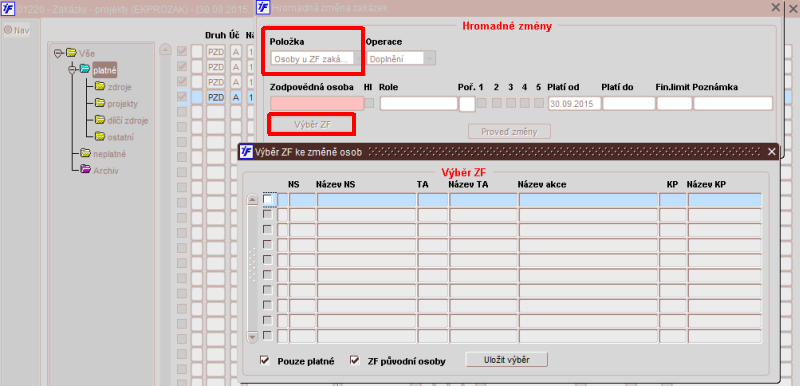
Task: Click the first row Název akce cell
Action: (x=588, y=199)
